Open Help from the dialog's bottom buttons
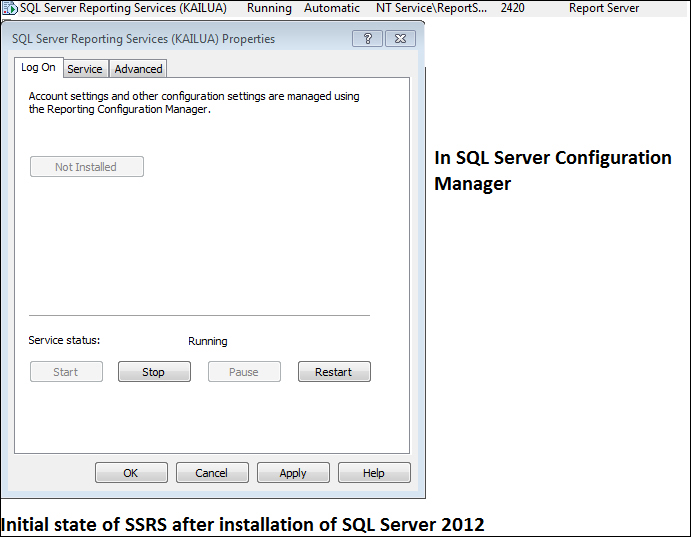This screenshot has width=691, height=537. tap(373, 473)
